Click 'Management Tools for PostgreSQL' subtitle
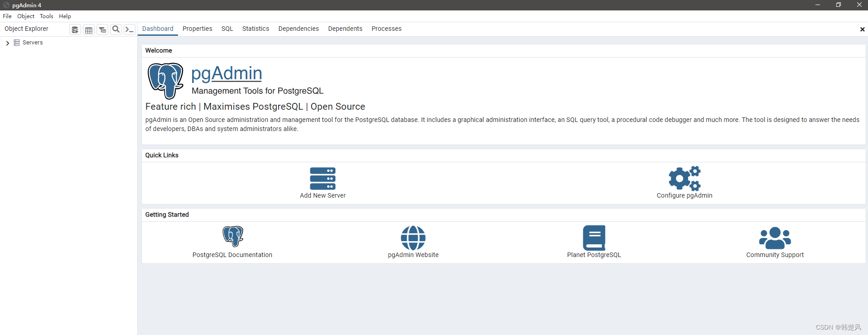868x335 pixels. (x=257, y=91)
